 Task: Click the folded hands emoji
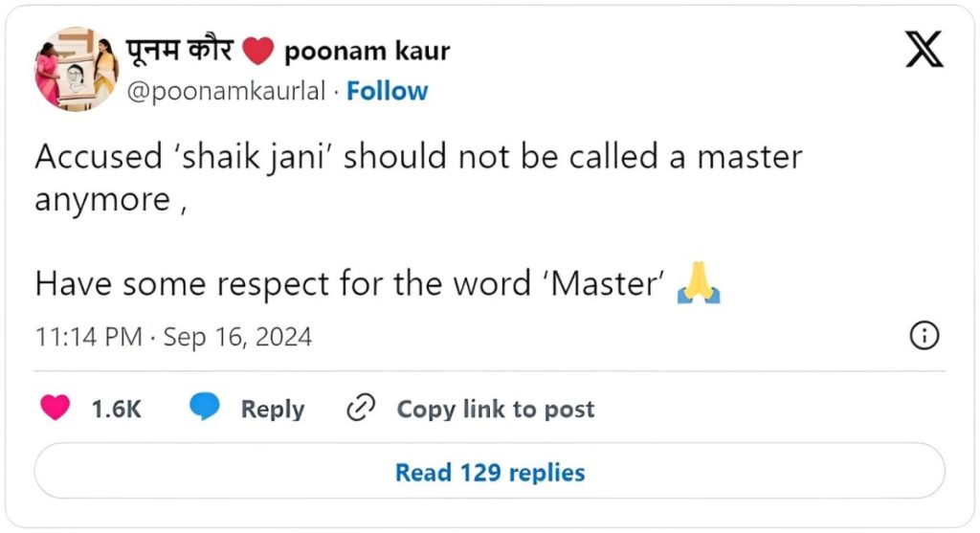click(x=698, y=284)
